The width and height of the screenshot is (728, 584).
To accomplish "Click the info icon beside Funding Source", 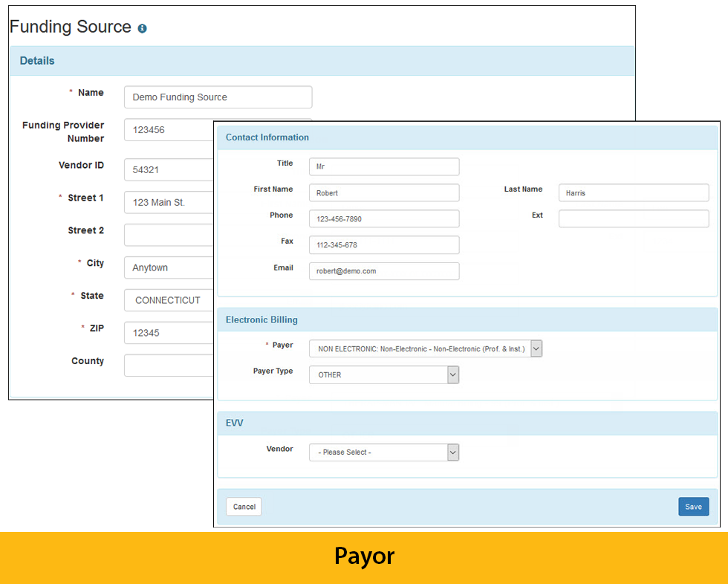I will (142, 28).
